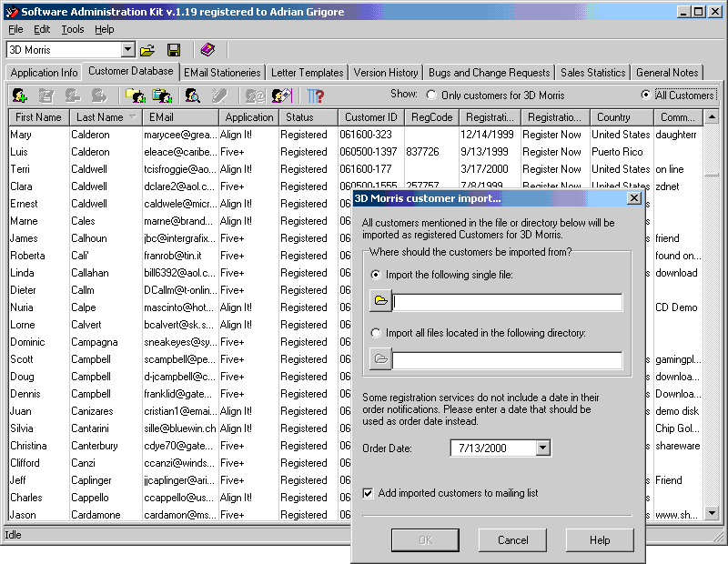The height and width of the screenshot is (564, 728).
Task: Open the Order Date calendar dropdown
Action: tap(542, 448)
